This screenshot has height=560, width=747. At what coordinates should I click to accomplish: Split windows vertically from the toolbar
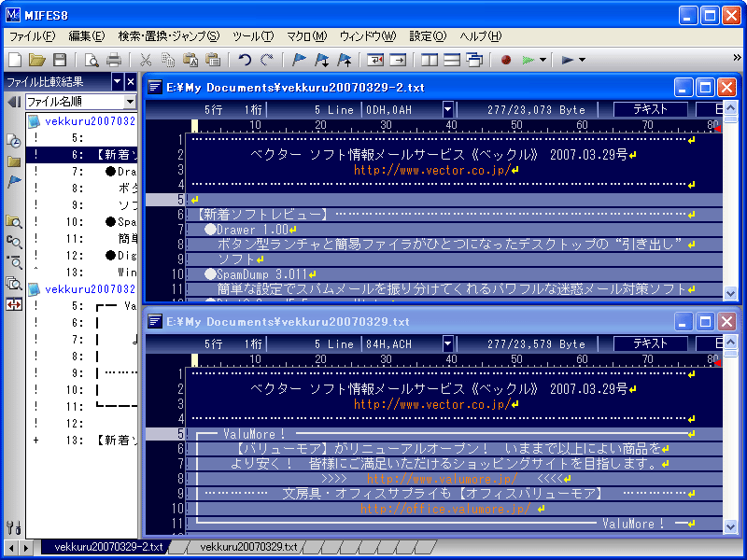click(430, 60)
